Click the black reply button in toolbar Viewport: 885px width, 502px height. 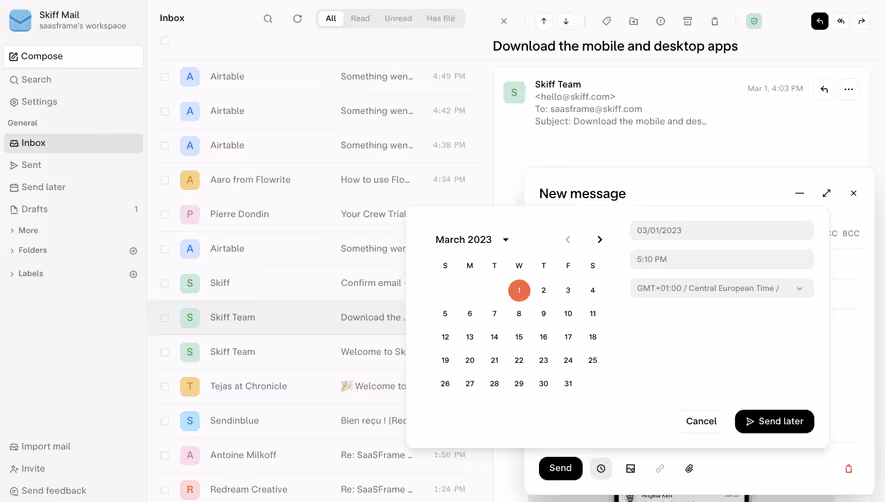(820, 21)
